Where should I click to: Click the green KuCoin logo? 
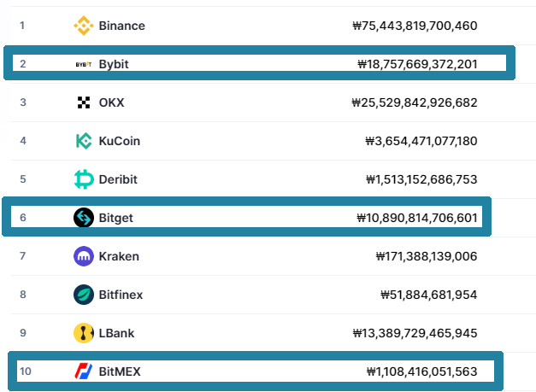[x=83, y=141]
